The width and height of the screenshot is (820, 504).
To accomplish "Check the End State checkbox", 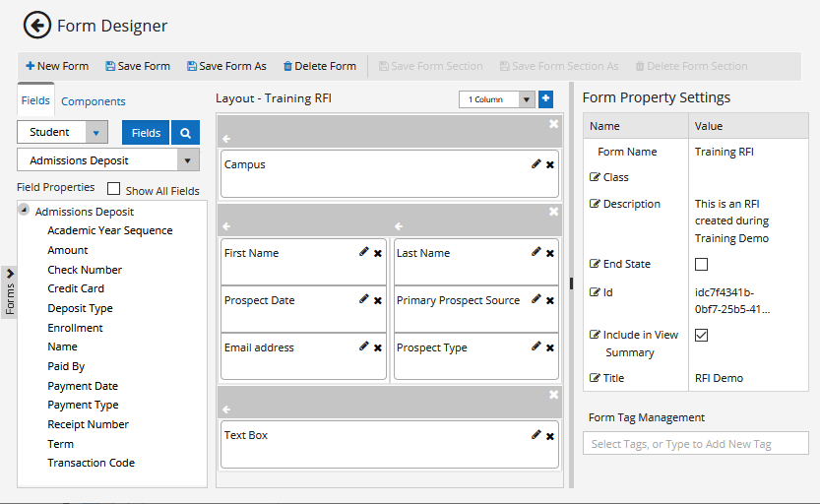I will click(x=701, y=264).
